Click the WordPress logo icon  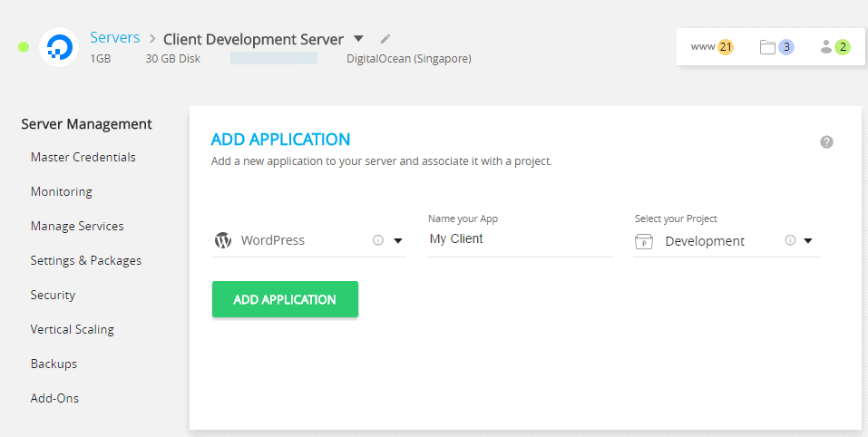click(x=222, y=240)
